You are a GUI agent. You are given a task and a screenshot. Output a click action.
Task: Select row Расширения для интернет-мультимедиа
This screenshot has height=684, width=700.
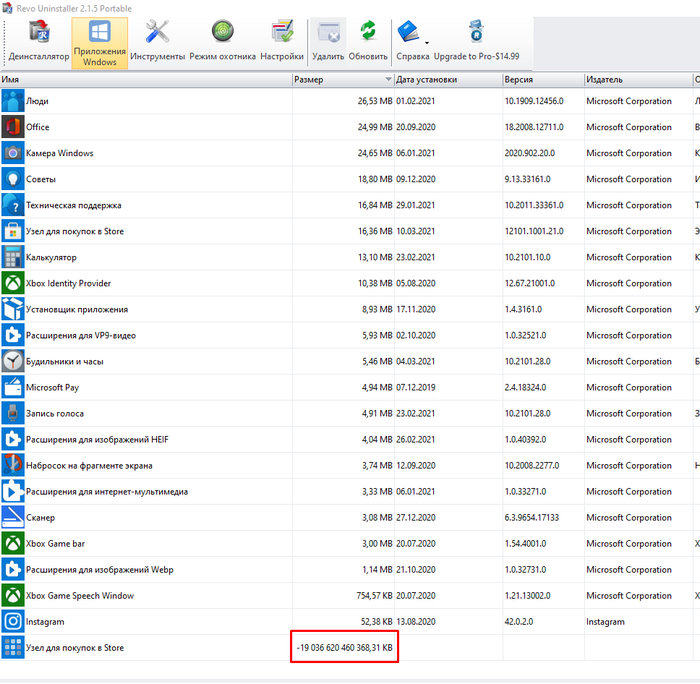[350, 492]
